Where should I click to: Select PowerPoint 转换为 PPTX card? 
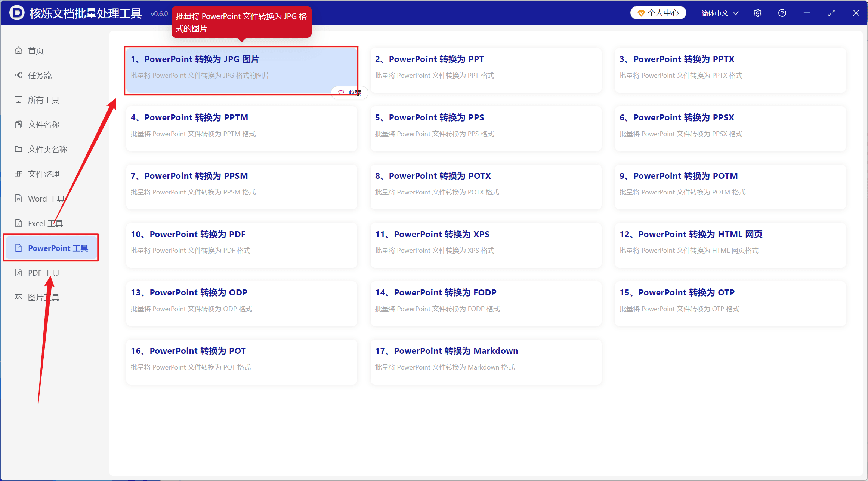tap(730, 70)
